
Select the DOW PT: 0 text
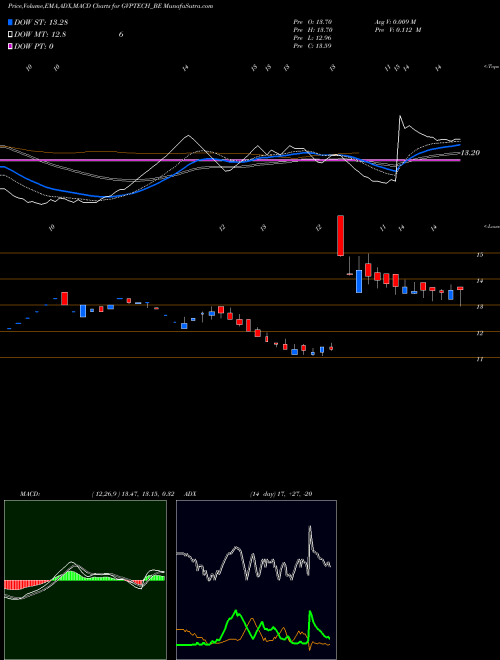point(34,46)
